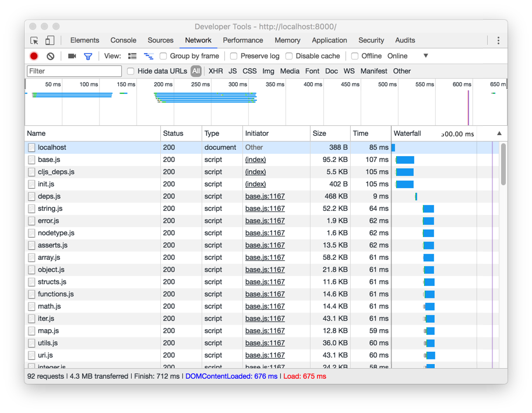Click the asserts.js file icon
Viewport: 532px width, 413px height.
(31, 245)
